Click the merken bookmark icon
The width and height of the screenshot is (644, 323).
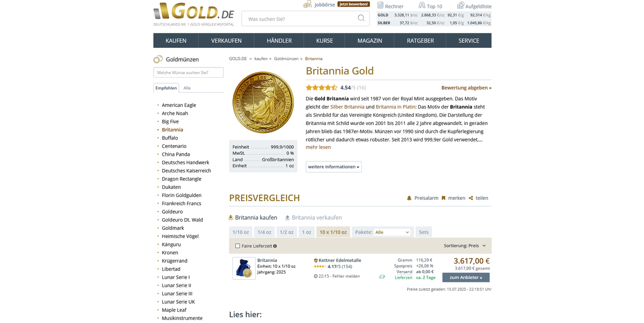click(x=443, y=198)
